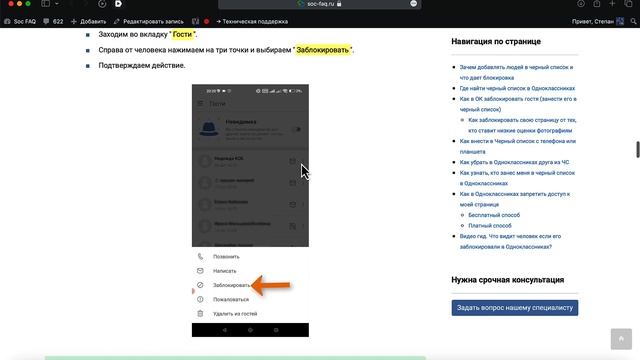Open link Как внести в Черный список с телефона

pos(518,146)
